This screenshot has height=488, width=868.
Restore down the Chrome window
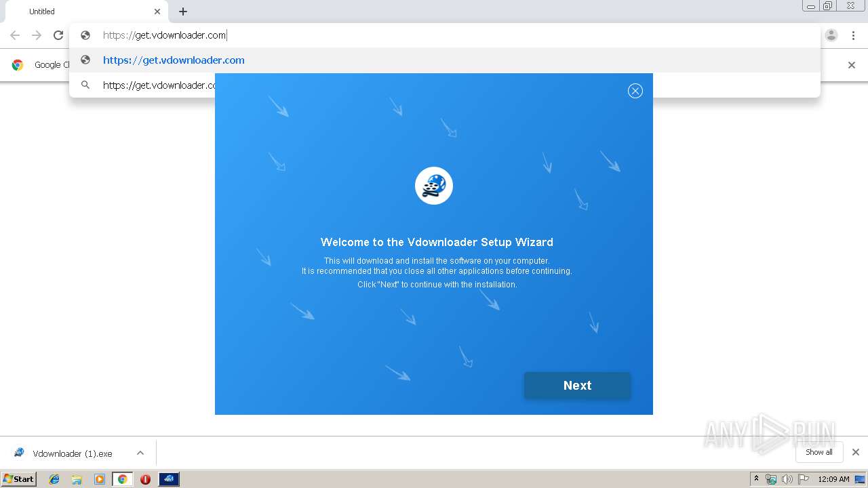(828, 6)
